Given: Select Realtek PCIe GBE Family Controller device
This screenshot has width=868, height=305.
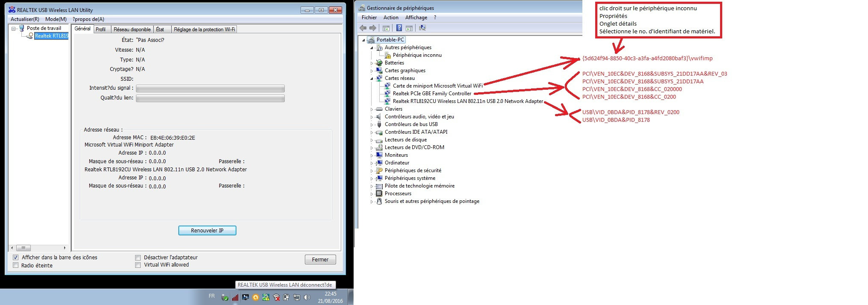Looking at the screenshot, I should [428, 94].
